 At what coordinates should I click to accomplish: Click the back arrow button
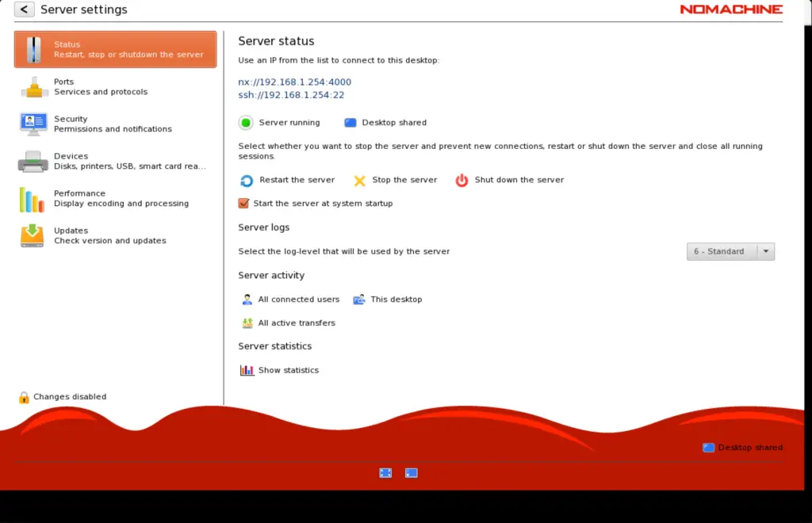(x=25, y=10)
